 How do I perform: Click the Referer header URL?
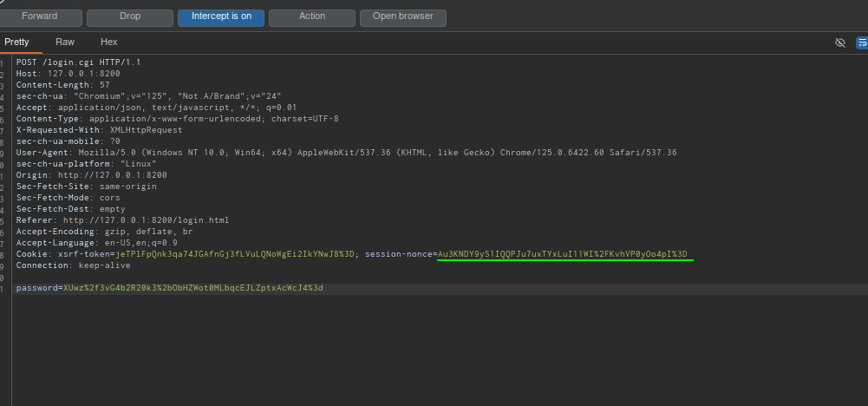point(146,220)
